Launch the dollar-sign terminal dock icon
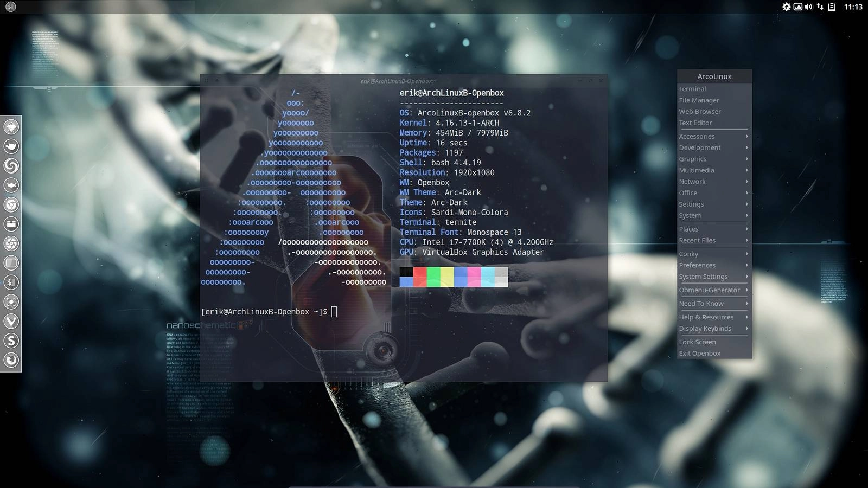Screen dimensions: 868x488 [x=11, y=282]
